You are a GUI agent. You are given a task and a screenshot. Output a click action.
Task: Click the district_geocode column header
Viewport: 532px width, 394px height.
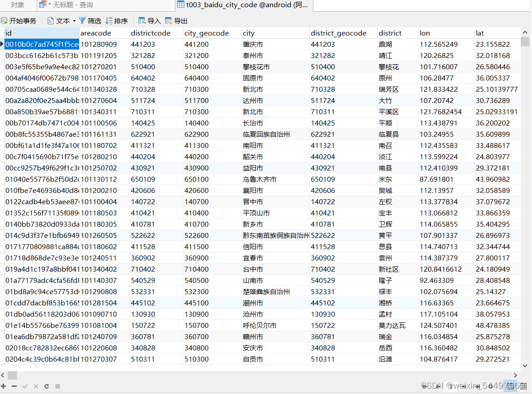pyautogui.click(x=344, y=33)
